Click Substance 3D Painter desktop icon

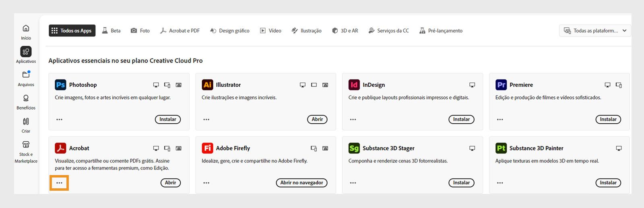click(619, 149)
